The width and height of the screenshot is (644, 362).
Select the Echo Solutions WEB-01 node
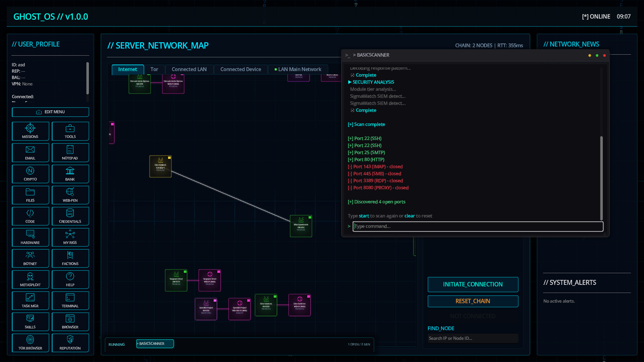[300, 305]
